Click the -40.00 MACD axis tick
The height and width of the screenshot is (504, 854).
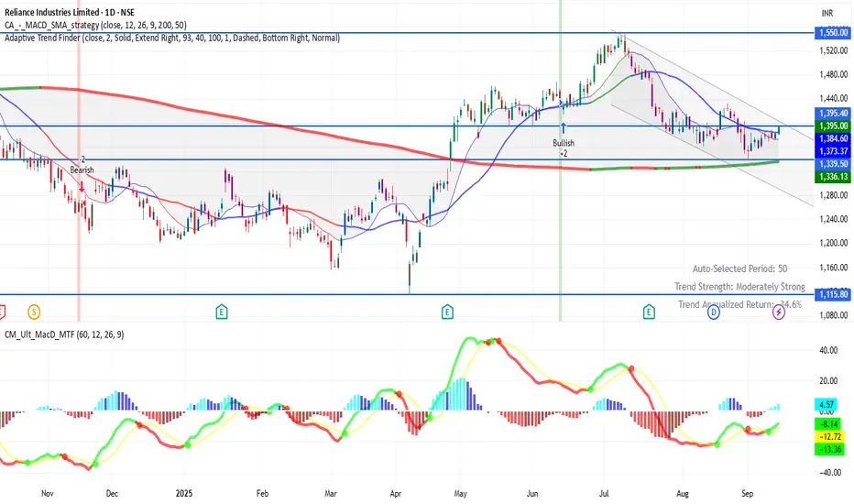pyautogui.click(x=830, y=473)
